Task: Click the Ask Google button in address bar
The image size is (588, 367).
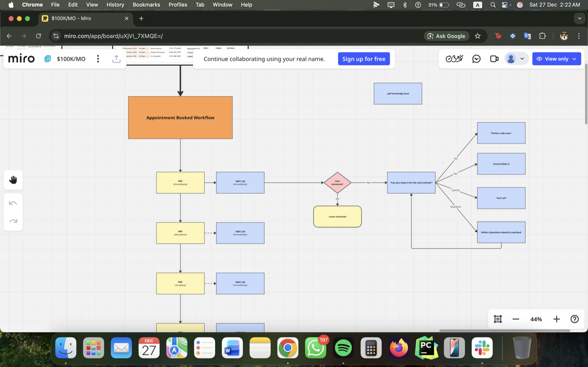Action: click(x=446, y=36)
